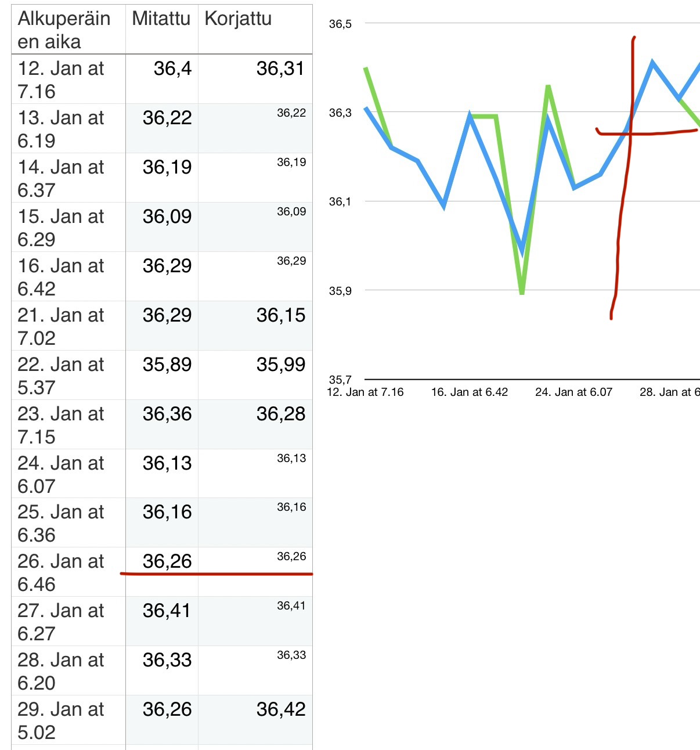Click the Korjattu column header
This screenshot has width=700, height=750.
pyautogui.click(x=255, y=30)
